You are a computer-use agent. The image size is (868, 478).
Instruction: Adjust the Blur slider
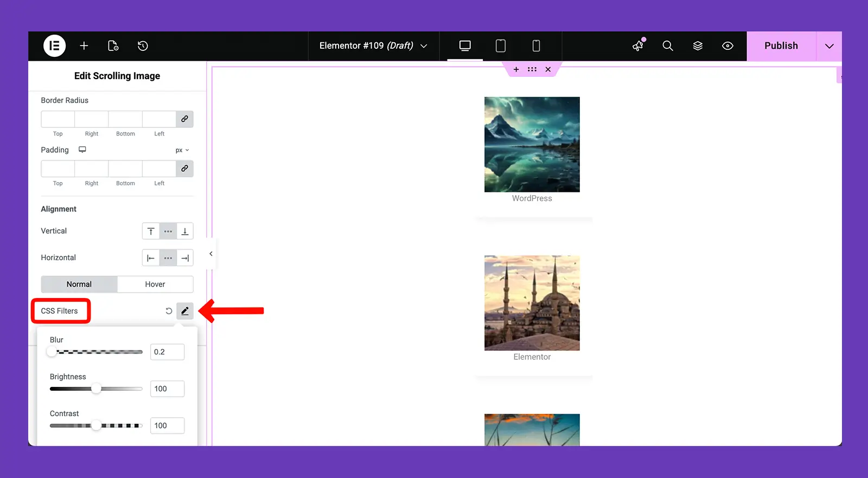[x=96, y=352]
